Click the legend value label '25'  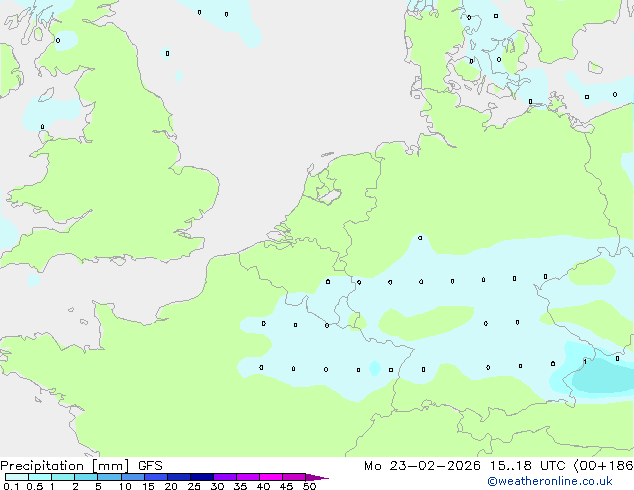pos(194,486)
